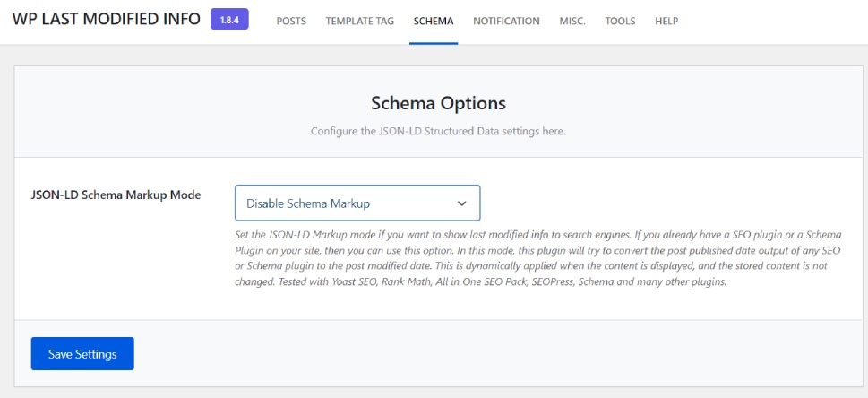Expand the dropdown chevron arrow
Viewport: 868px width, 398px height.
click(x=462, y=203)
